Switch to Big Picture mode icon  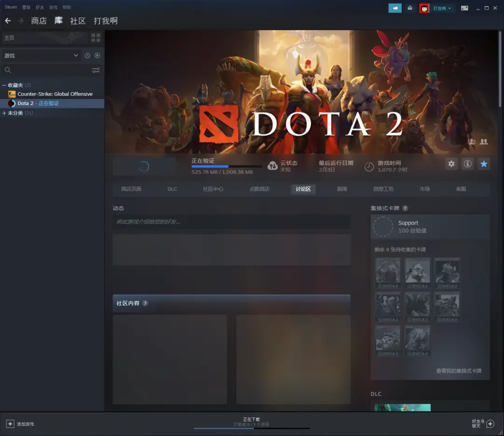point(464,8)
